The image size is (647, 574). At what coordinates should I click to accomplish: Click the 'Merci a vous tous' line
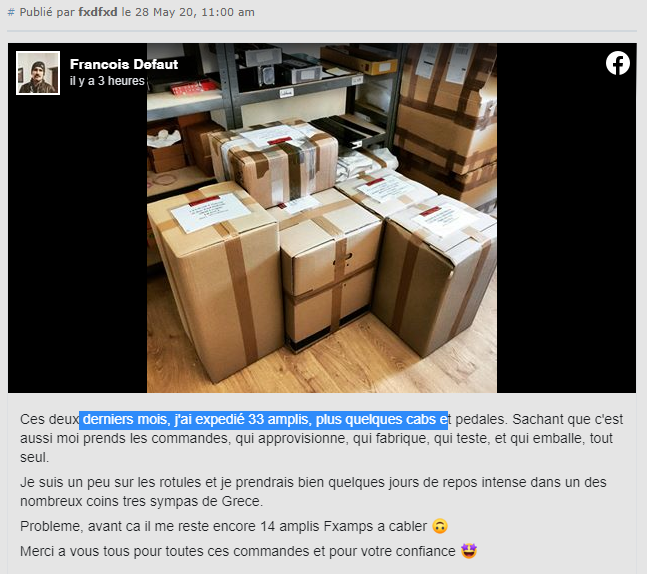(238, 551)
